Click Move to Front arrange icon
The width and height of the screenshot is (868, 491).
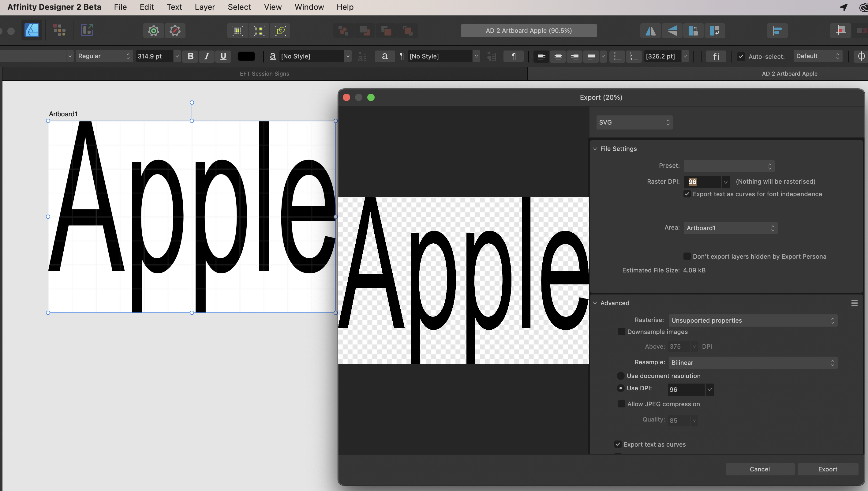[x=407, y=31]
